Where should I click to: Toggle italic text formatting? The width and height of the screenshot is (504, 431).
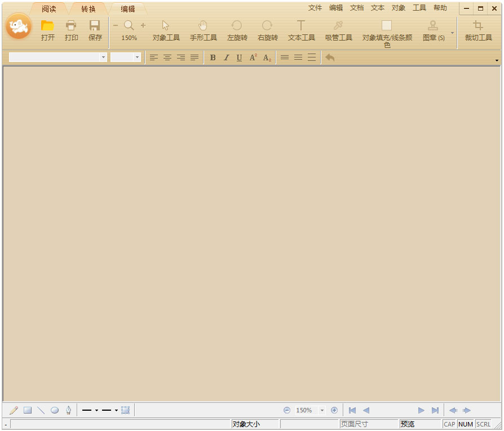(226, 57)
